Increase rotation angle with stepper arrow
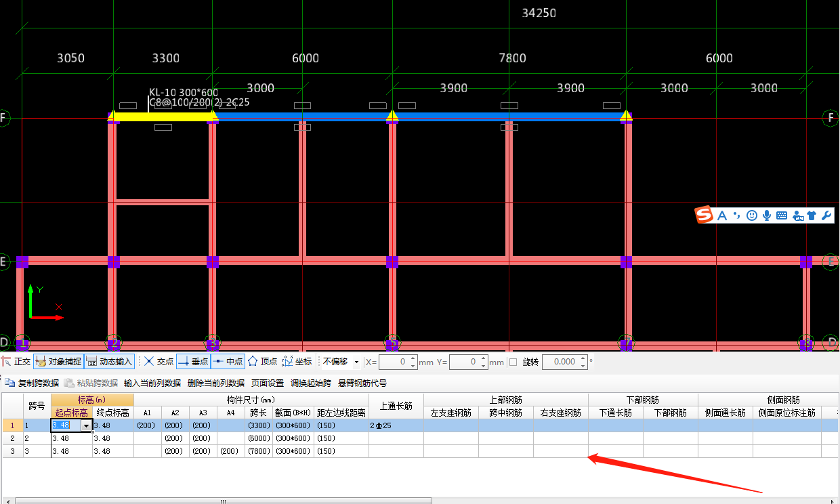840x504 pixels. coord(583,358)
